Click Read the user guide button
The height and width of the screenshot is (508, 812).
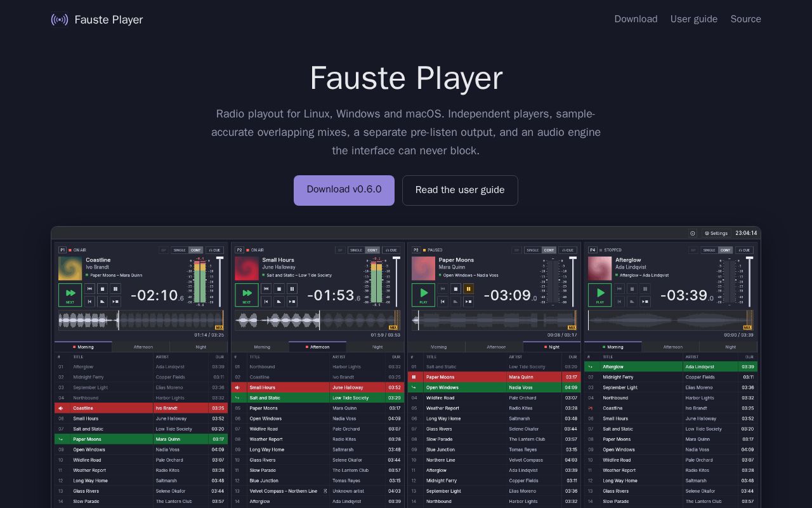pyautogui.click(x=460, y=190)
